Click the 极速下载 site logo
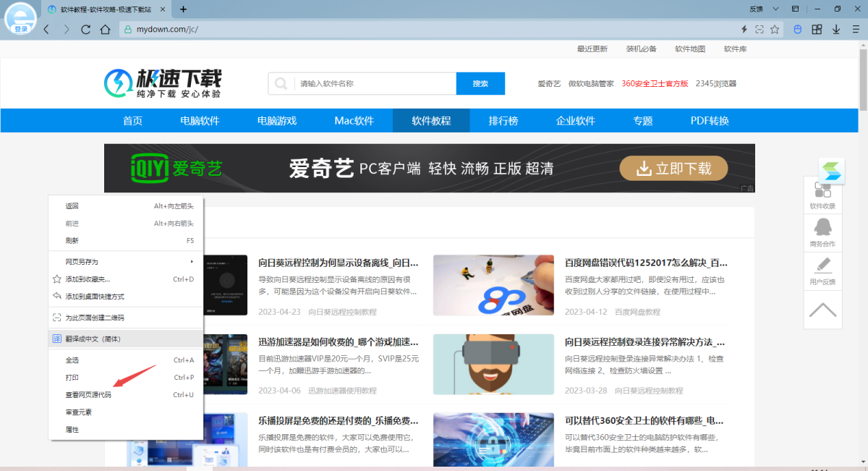The height and width of the screenshot is (471, 868). pyautogui.click(x=163, y=83)
